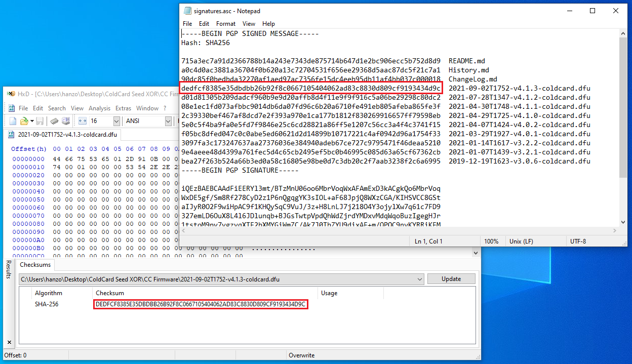
Task: Click offset row 00000010 in hex view
Action: click(x=28, y=167)
